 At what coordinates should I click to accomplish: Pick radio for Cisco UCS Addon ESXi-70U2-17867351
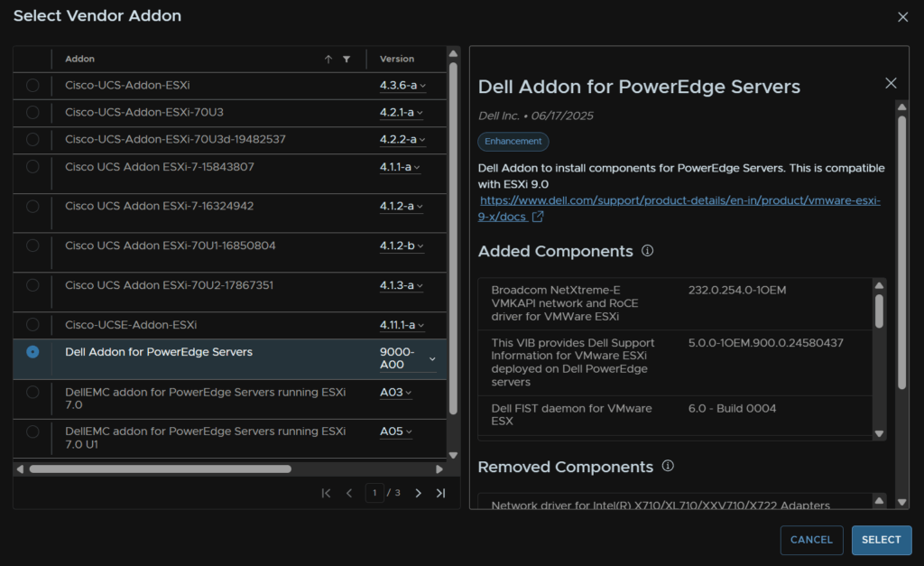(x=32, y=285)
